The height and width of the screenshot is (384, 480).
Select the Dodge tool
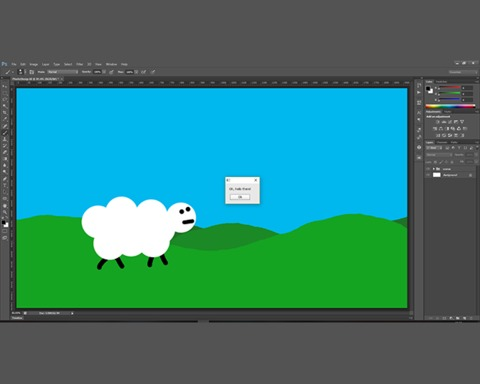tap(5, 172)
